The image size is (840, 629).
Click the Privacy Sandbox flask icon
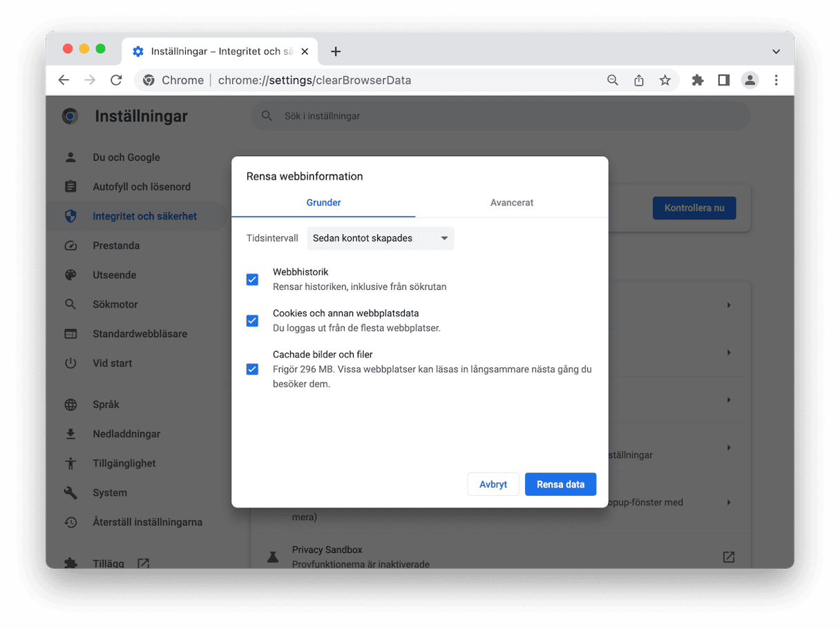[273, 557]
